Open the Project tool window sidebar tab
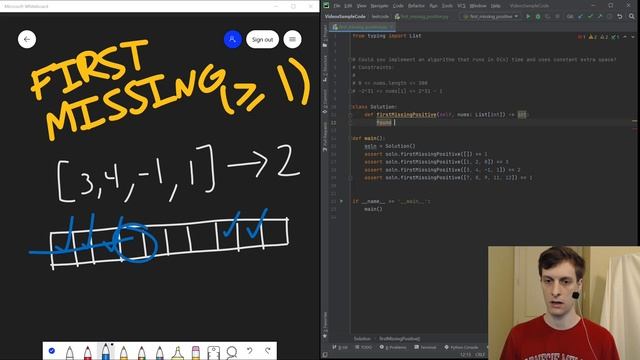This screenshot has height=360, width=640. pyautogui.click(x=325, y=36)
